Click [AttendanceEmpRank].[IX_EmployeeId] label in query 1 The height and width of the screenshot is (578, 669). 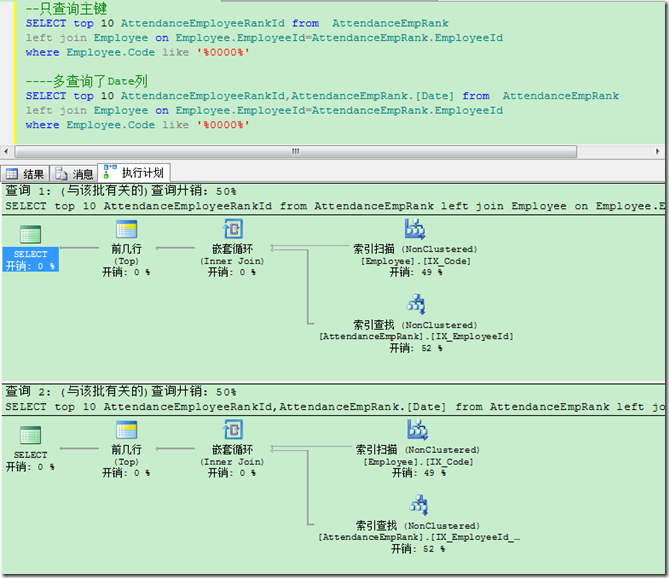416,336
